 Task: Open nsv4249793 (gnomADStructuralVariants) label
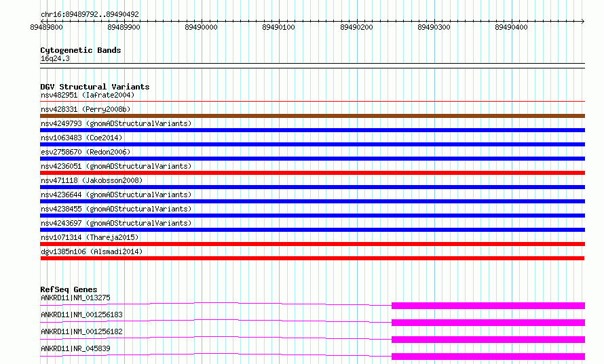click(116, 123)
